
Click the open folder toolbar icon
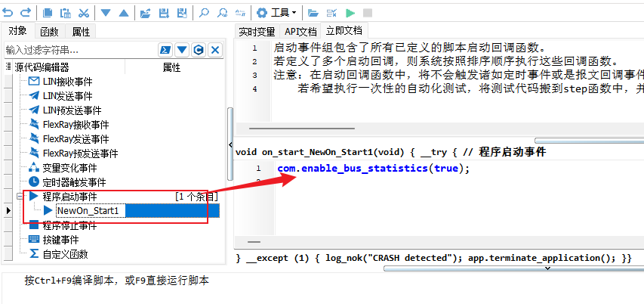click(x=313, y=13)
